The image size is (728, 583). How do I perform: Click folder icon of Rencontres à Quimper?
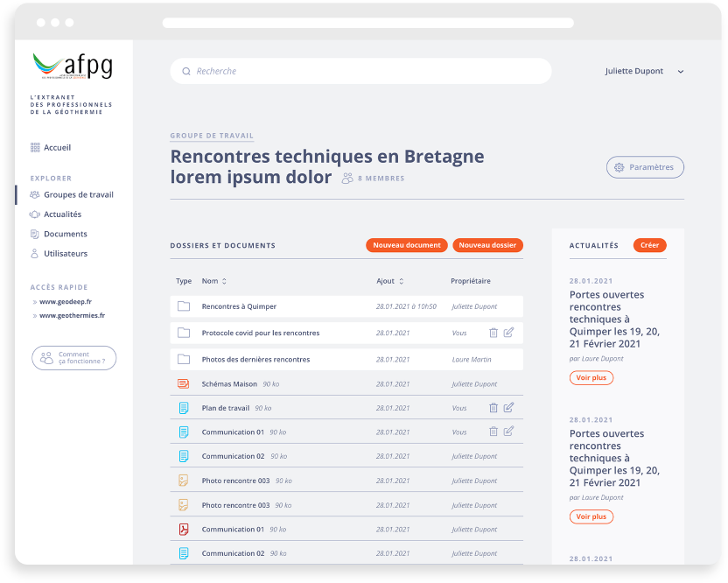[x=184, y=306]
